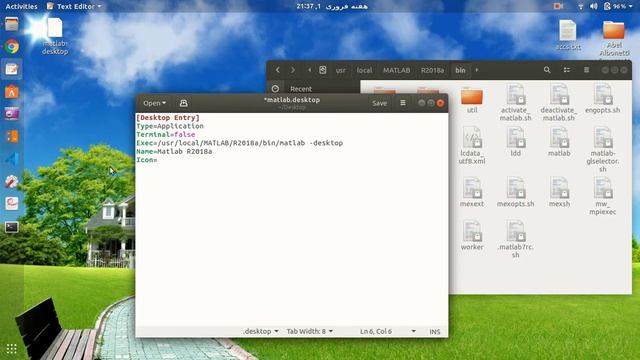Click the network icon in the top bar
640x360 pixels.
pyautogui.click(x=580, y=6)
